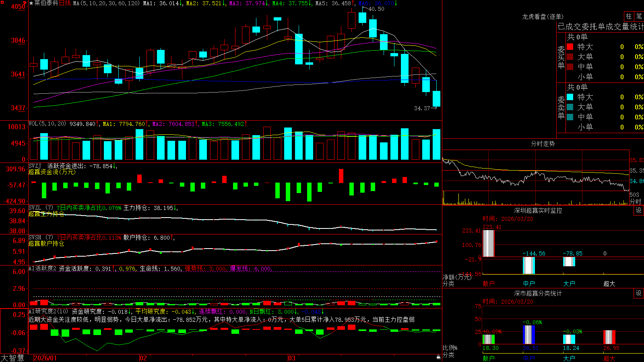Viewport: 644px width, 362px height.
Task: Click the -144.56 中户 bar in 实时监控
Action: pos(529,265)
